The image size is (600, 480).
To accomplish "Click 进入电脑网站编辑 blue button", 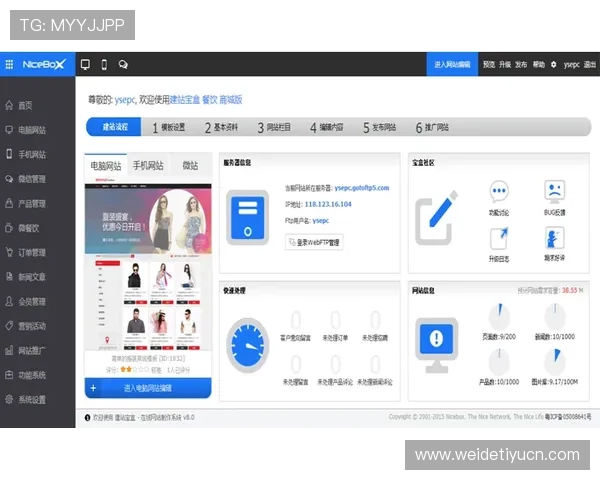I will (148, 388).
